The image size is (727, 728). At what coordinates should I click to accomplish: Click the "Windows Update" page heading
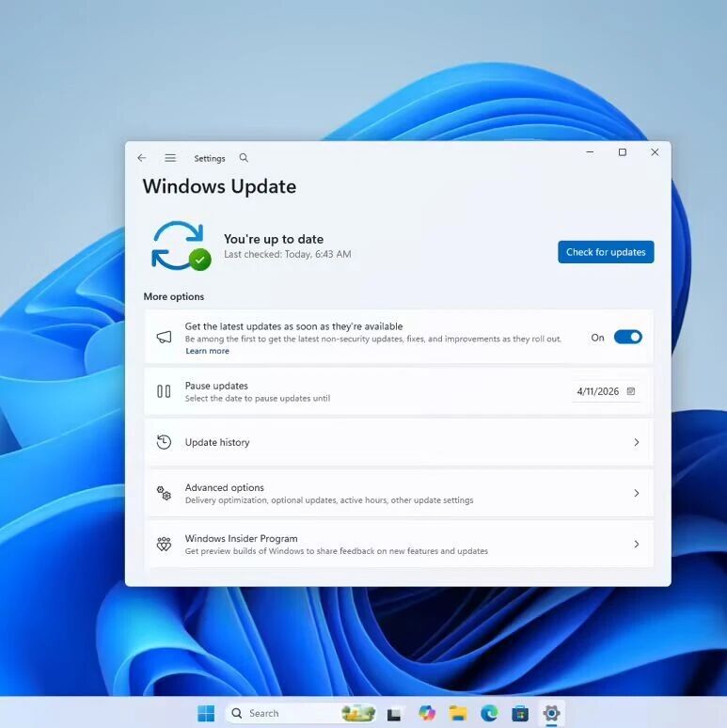[219, 186]
